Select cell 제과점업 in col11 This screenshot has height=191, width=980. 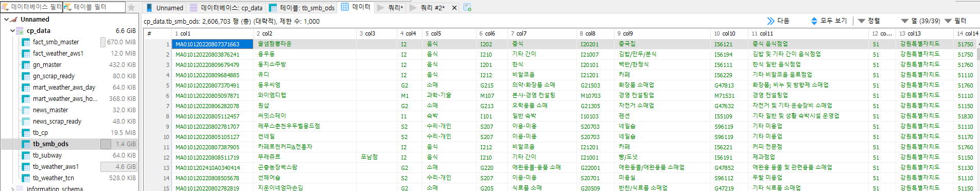pos(809,158)
